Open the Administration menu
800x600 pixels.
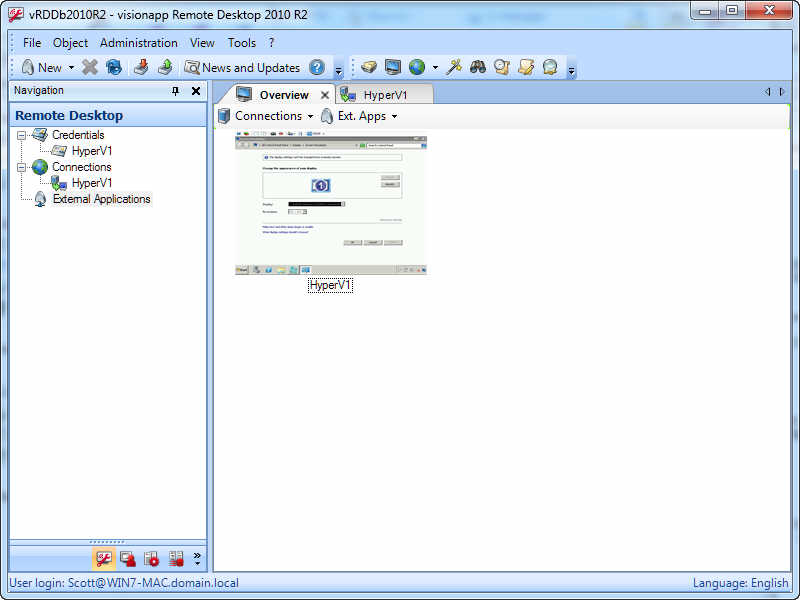pyautogui.click(x=139, y=43)
